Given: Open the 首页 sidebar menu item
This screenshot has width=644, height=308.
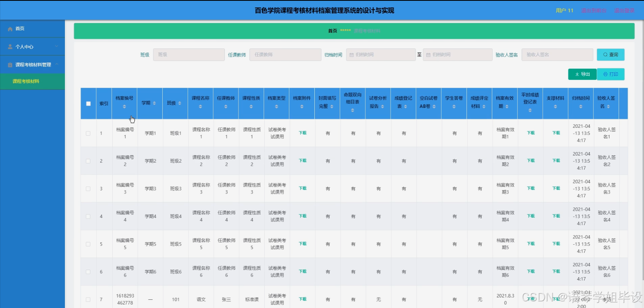Looking at the screenshot, I should (x=32, y=29).
